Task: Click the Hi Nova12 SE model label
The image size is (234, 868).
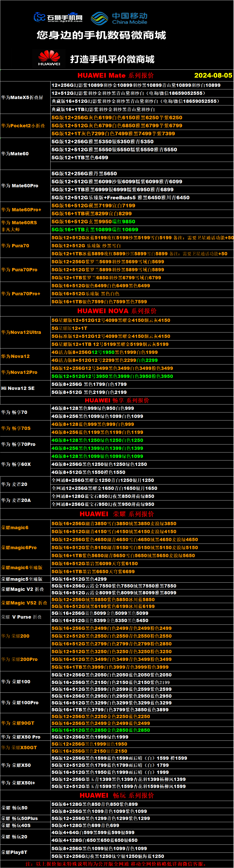Action: (x=18, y=388)
